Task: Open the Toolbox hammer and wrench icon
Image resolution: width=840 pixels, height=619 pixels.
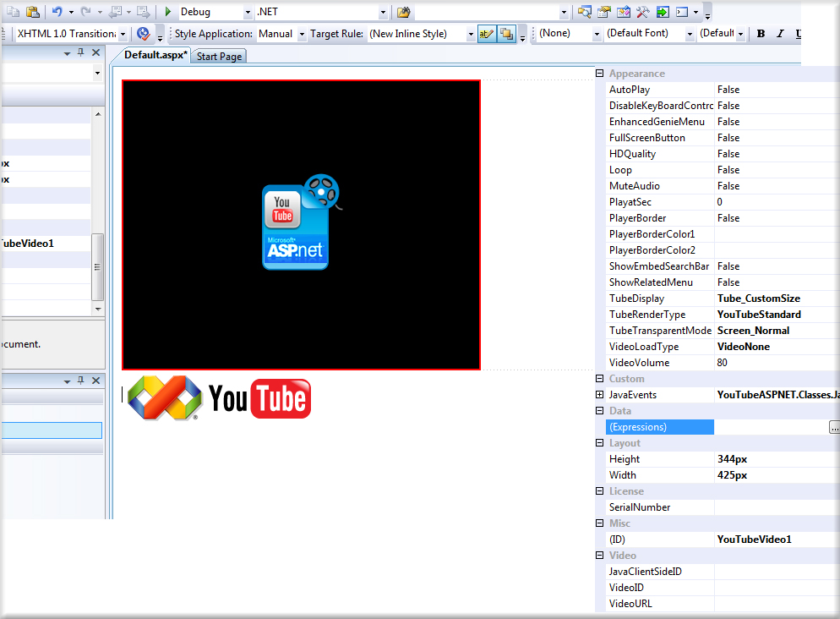Action: click(x=643, y=12)
